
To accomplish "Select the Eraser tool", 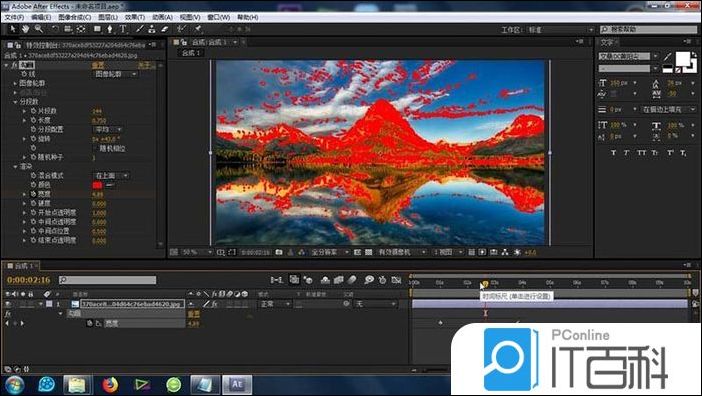I will click(164, 29).
